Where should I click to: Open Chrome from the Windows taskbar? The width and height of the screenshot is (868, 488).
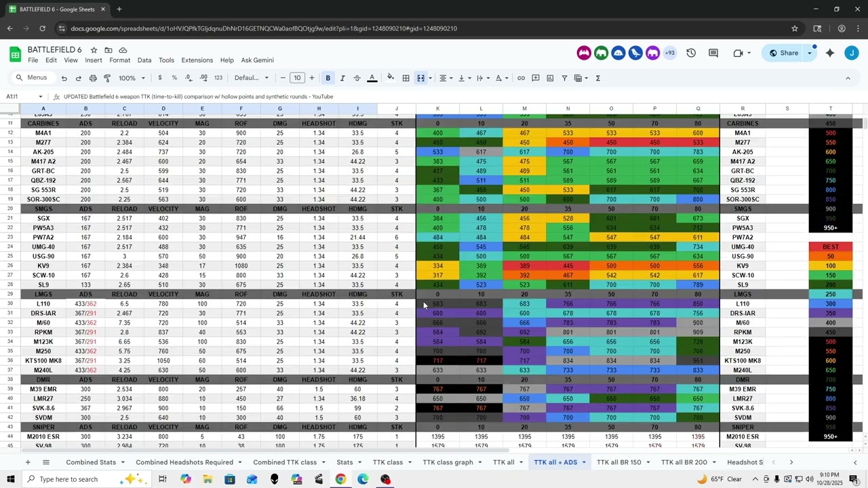click(x=340, y=479)
